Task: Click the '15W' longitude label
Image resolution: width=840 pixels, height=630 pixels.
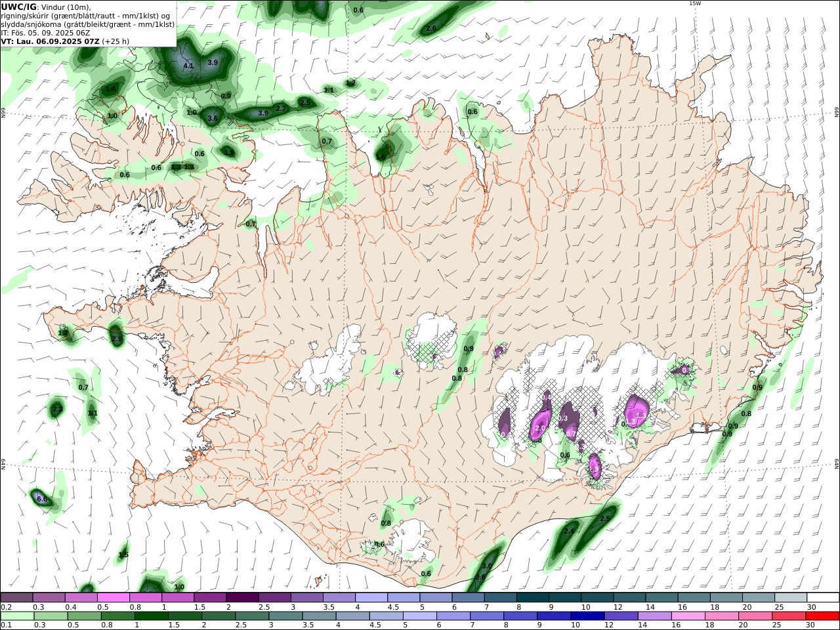Action: (x=695, y=3)
